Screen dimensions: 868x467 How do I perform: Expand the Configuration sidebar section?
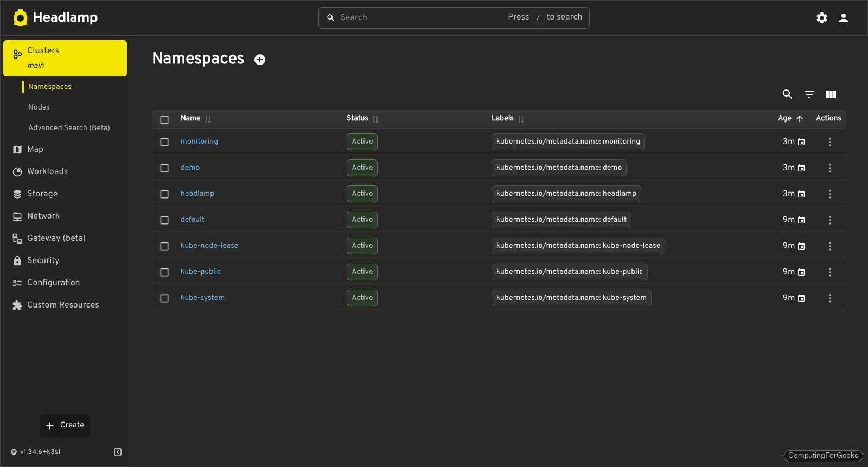pos(65,283)
